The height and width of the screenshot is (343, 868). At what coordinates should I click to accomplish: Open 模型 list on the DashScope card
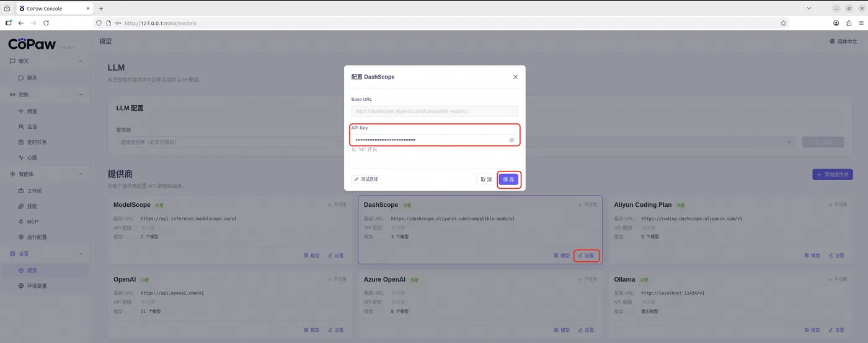[562, 255]
